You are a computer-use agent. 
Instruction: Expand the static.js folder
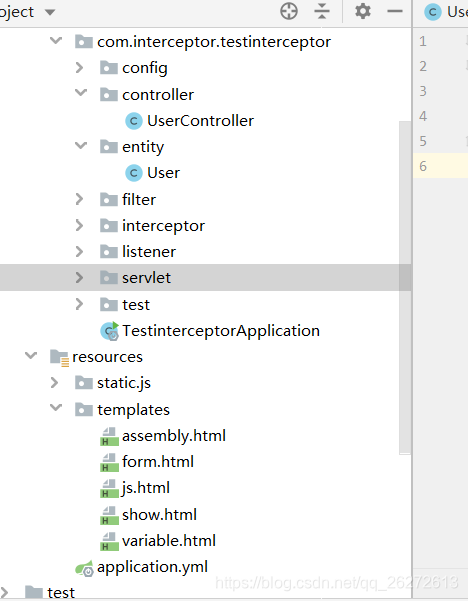click(x=54, y=383)
